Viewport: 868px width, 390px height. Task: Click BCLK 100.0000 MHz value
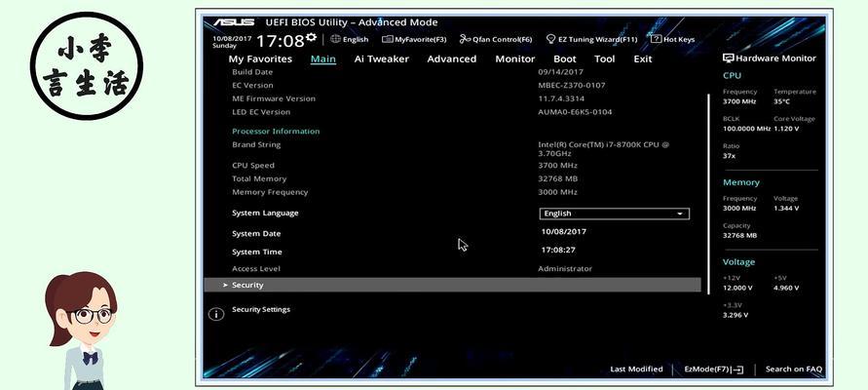pyautogui.click(x=746, y=129)
